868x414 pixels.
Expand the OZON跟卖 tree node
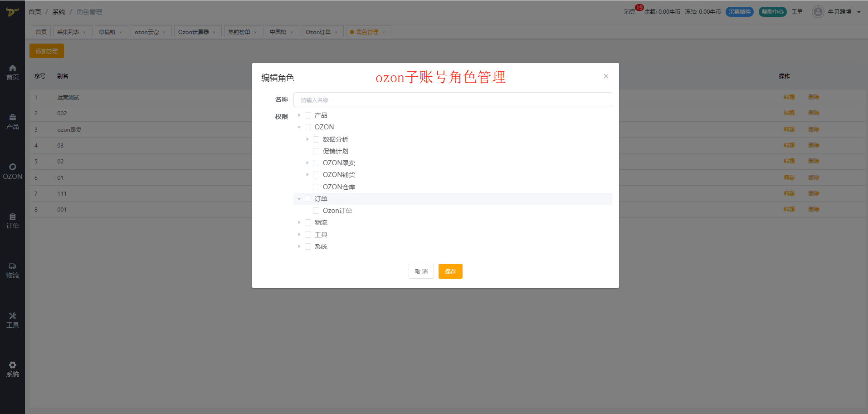[307, 163]
